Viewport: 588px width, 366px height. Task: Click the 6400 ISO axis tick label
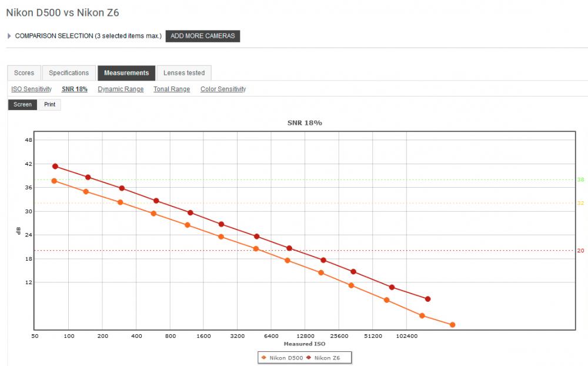coord(271,336)
